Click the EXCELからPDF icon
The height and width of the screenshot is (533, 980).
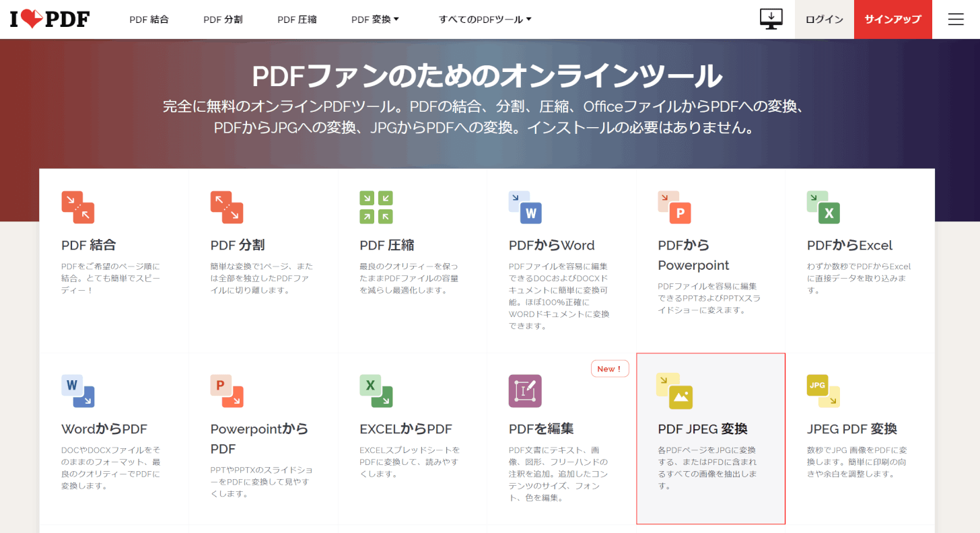[x=376, y=391]
